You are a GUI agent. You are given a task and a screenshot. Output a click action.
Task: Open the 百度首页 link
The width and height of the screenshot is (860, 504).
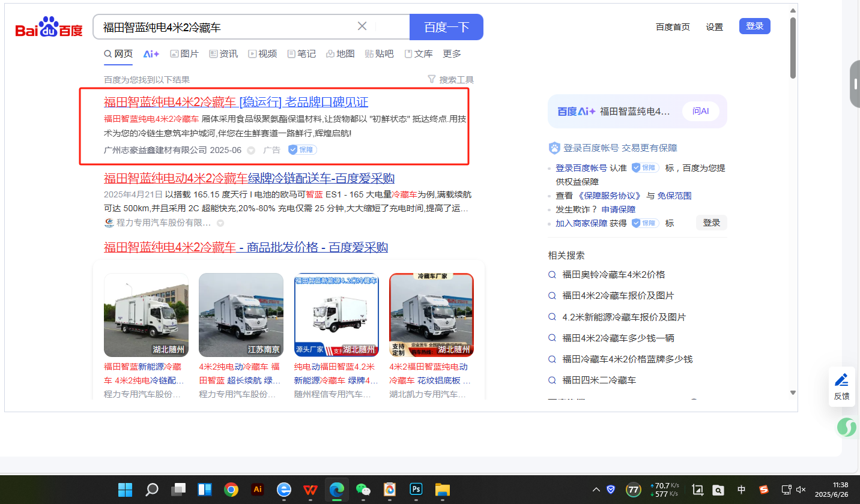pos(673,27)
